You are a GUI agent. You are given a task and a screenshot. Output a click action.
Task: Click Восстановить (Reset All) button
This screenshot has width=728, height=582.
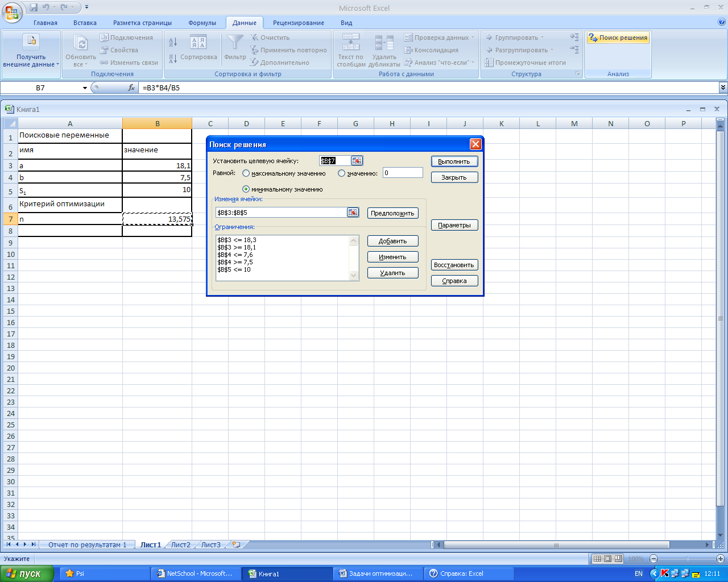tap(454, 265)
